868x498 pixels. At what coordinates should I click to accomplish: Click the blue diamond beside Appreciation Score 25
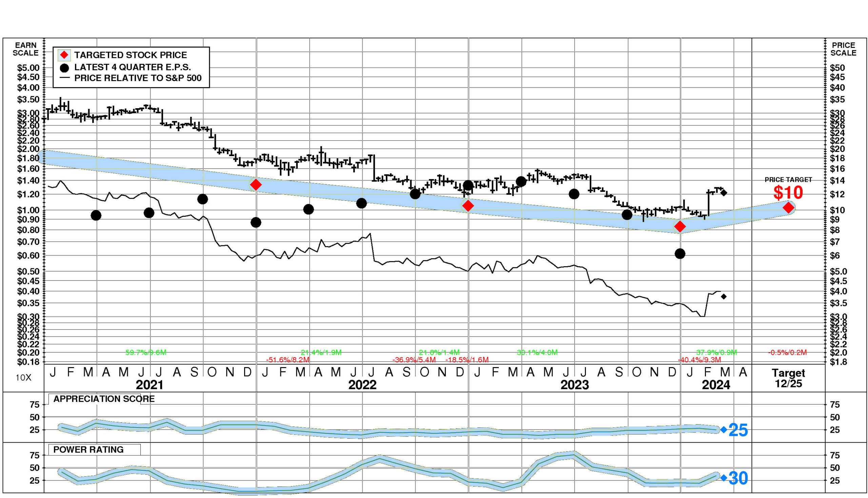point(724,429)
